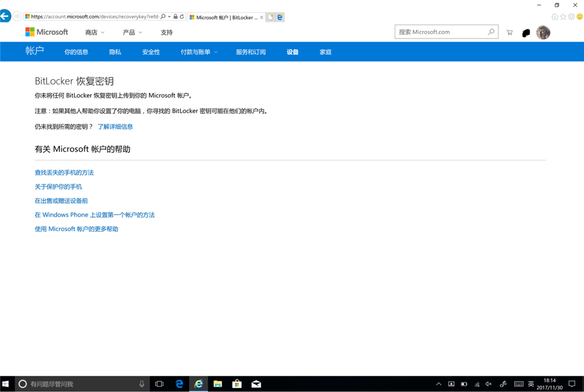Open Windows Phone 上设置第一个帐户的方法 link

click(x=95, y=215)
